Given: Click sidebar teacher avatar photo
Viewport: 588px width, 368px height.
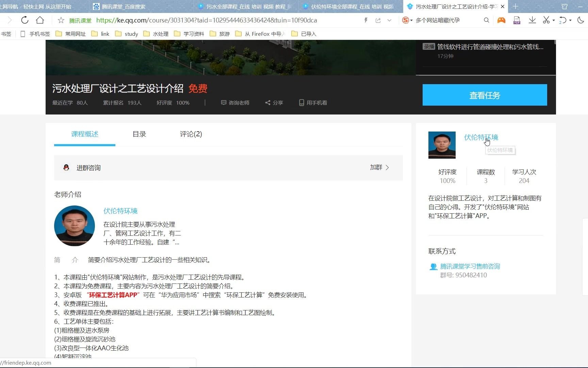Looking at the screenshot, I should click(442, 145).
